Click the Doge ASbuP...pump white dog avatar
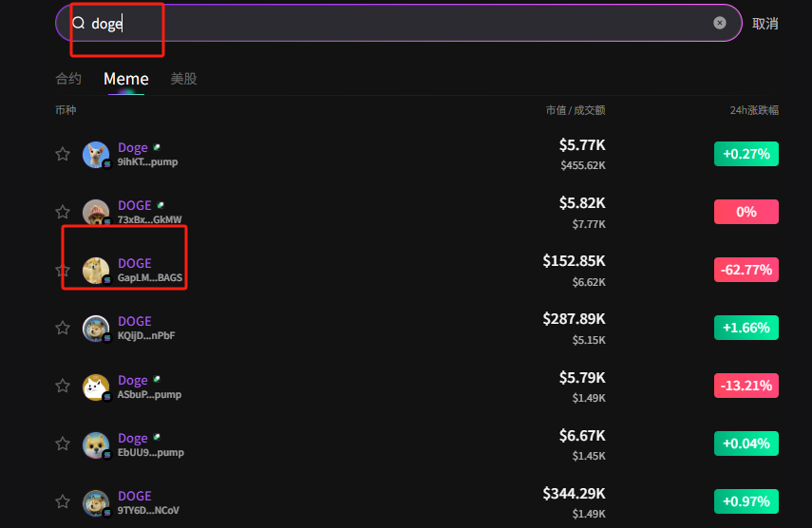Image resolution: width=812 pixels, height=528 pixels. [x=96, y=387]
